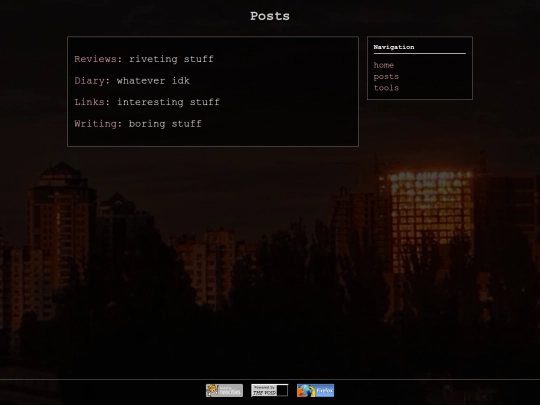Click the 'whatever idk' description text
Viewport: 540px width, 405px height.
153,81
